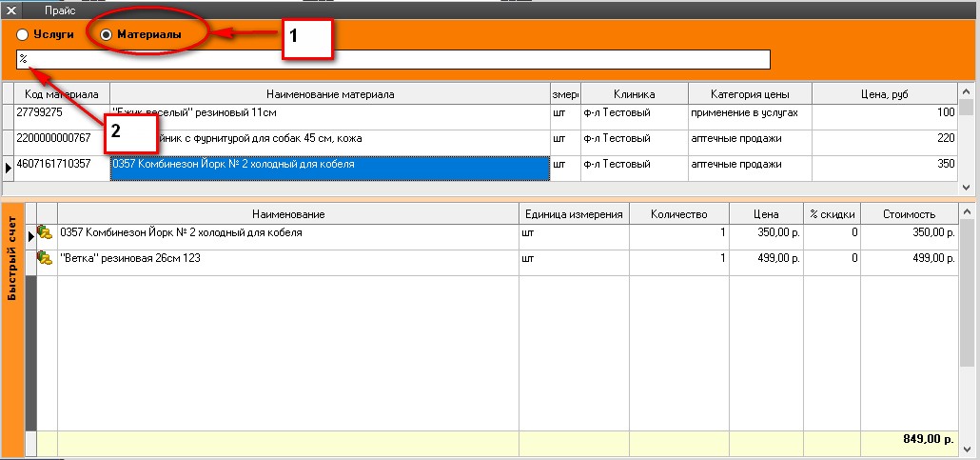
Task: Click the coins icon beside "Ветка" резиновая
Action: point(44,258)
